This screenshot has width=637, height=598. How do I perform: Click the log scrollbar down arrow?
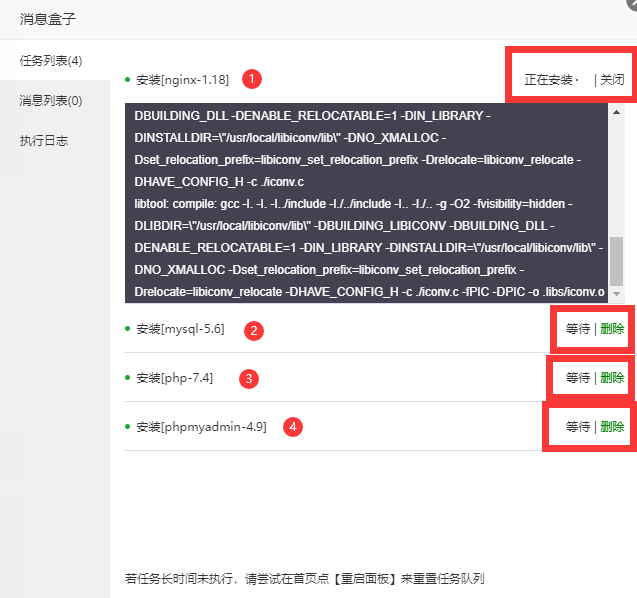pos(616,294)
